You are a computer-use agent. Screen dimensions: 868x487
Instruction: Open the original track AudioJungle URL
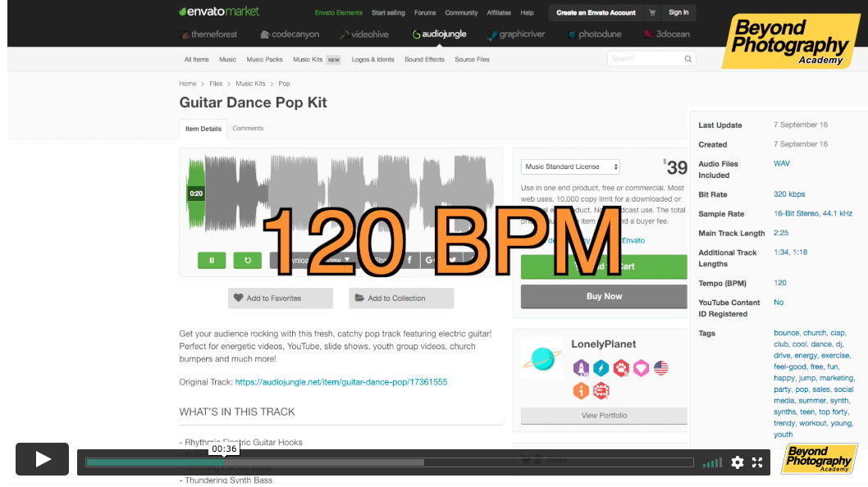(x=341, y=382)
